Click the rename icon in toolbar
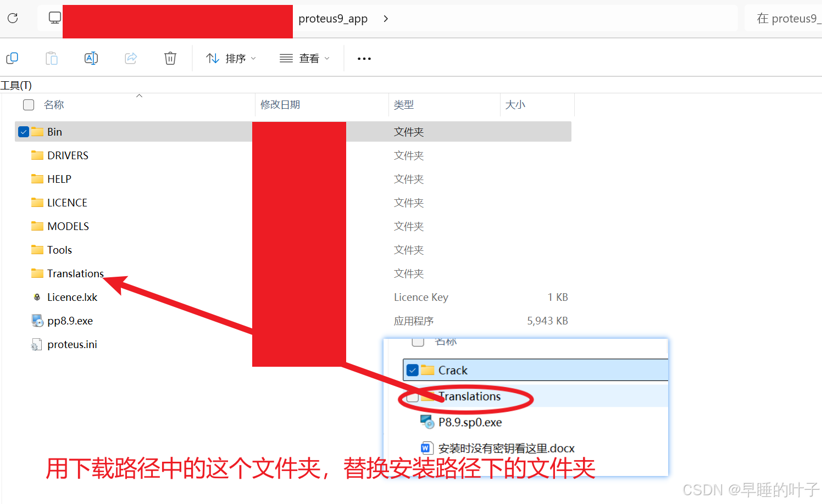Image resolution: width=822 pixels, height=504 pixels. click(x=91, y=58)
